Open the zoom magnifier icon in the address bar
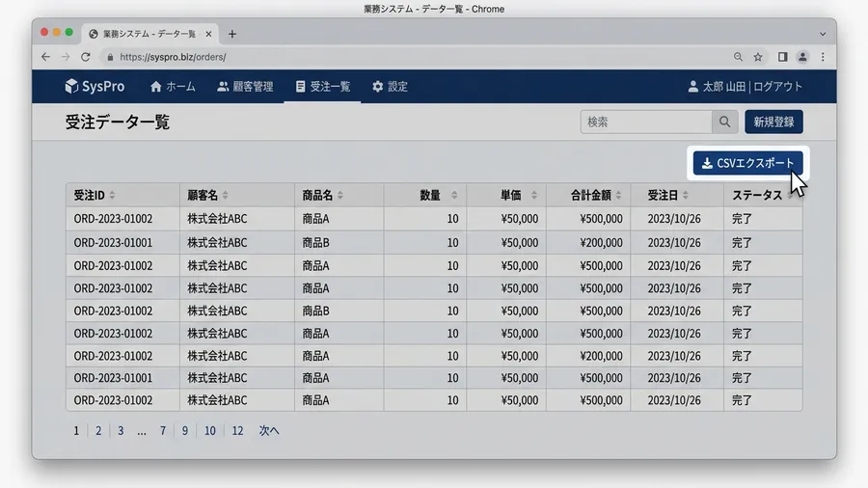 click(738, 57)
